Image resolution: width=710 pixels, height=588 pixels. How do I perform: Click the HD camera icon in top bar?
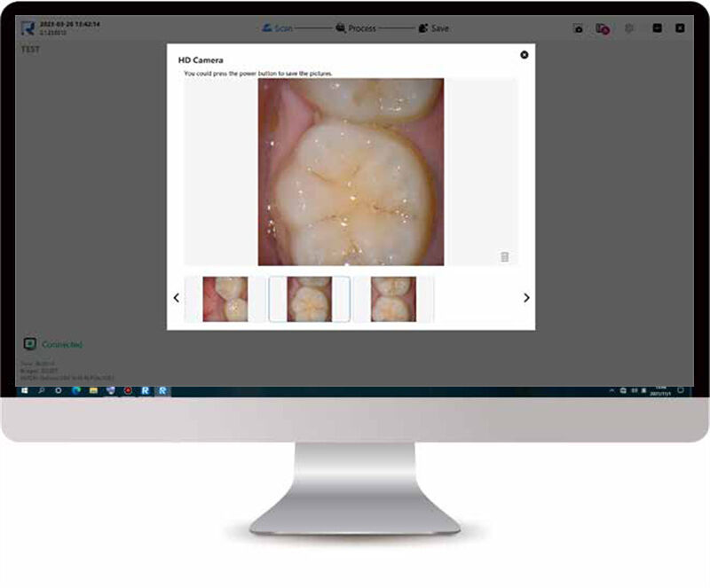(x=578, y=28)
